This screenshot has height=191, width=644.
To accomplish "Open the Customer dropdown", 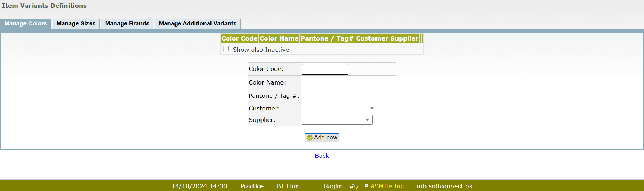I will (339, 108).
